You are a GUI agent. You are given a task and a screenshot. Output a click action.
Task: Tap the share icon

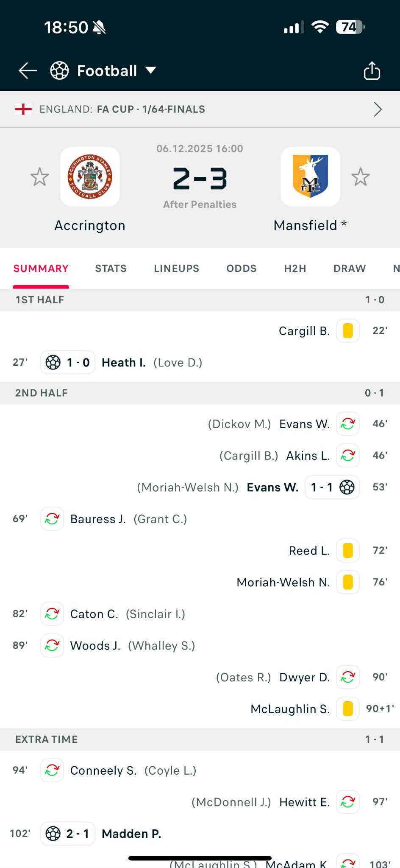coord(372,70)
